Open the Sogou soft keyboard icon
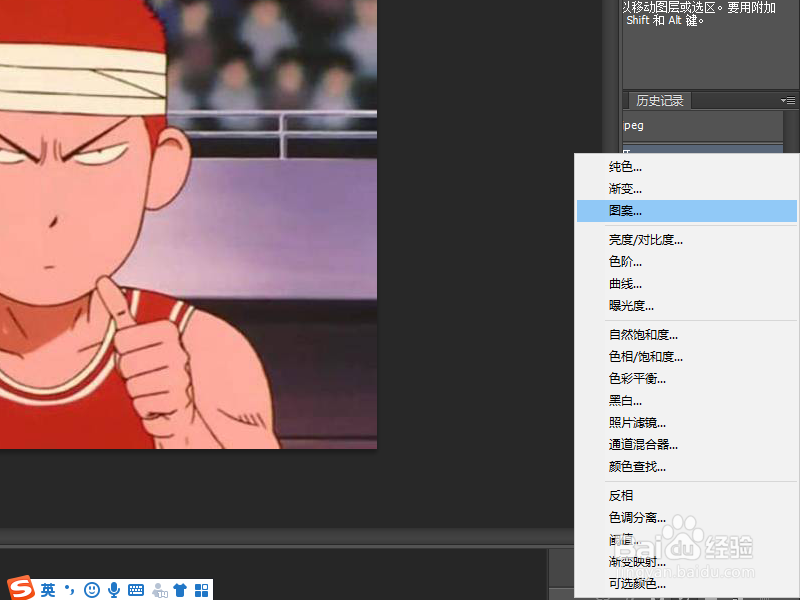 (x=136, y=590)
